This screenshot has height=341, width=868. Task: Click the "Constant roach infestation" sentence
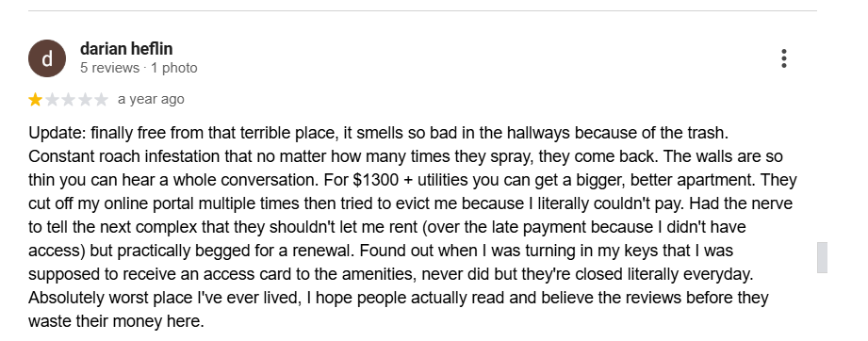(x=343, y=156)
